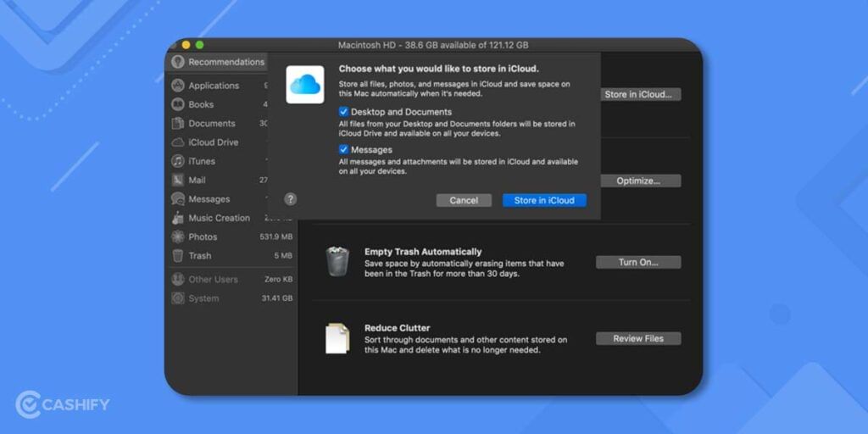Viewport: 868px width, 434px height.
Task: Click the Applications sidebar icon
Action: pyautogui.click(x=178, y=86)
